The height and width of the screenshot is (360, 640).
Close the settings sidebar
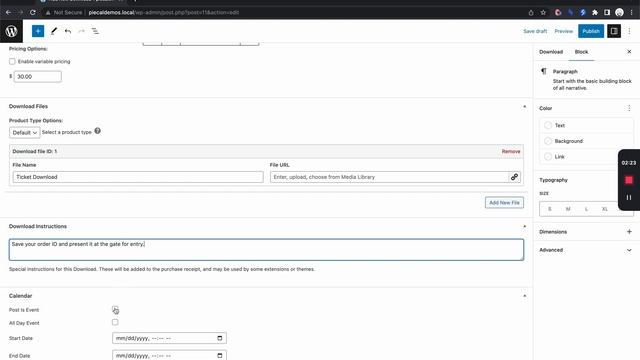click(x=629, y=52)
